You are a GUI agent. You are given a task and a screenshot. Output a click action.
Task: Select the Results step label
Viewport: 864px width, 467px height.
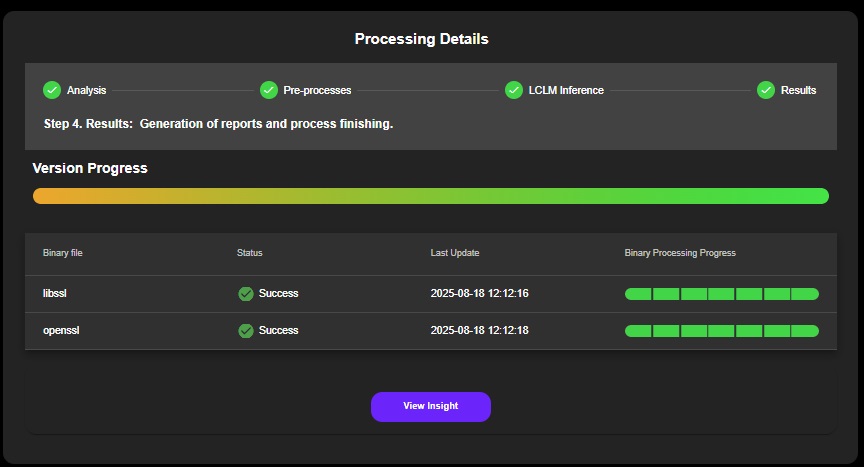pos(798,90)
